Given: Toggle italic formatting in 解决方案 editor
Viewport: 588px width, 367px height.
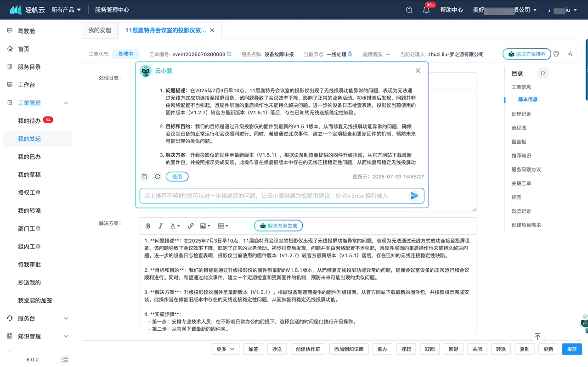Looking at the screenshot, I should (160, 226).
